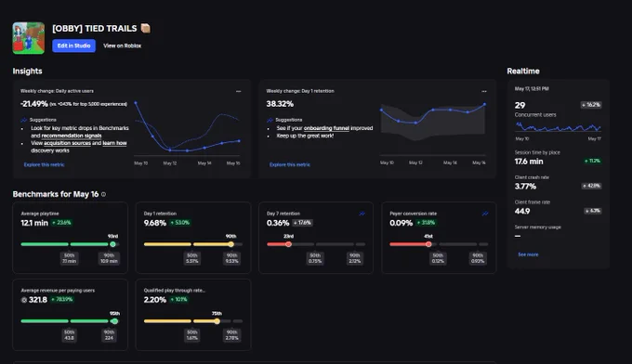Click Day 7 retention 23rd percentile marker
The width and height of the screenshot is (632, 364).
[289, 244]
